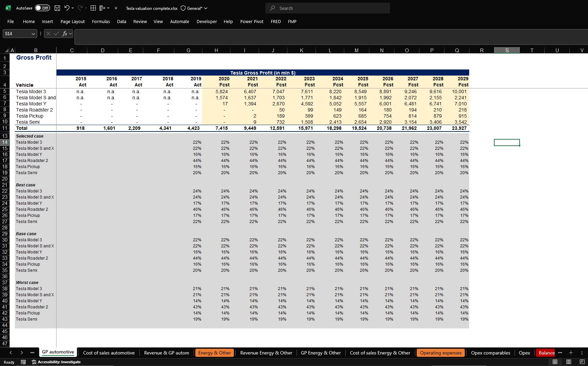Click the Enter checkmark formula icon
The height and width of the screenshot is (366, 588).
[x=57, y=34]
